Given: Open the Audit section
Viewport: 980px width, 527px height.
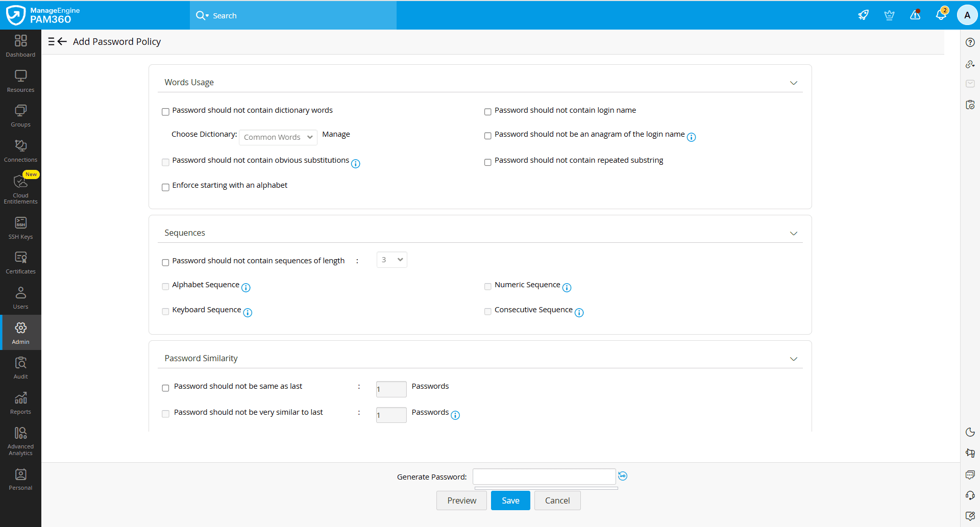Looking at the screenshot, I should [x=20, y=367].
